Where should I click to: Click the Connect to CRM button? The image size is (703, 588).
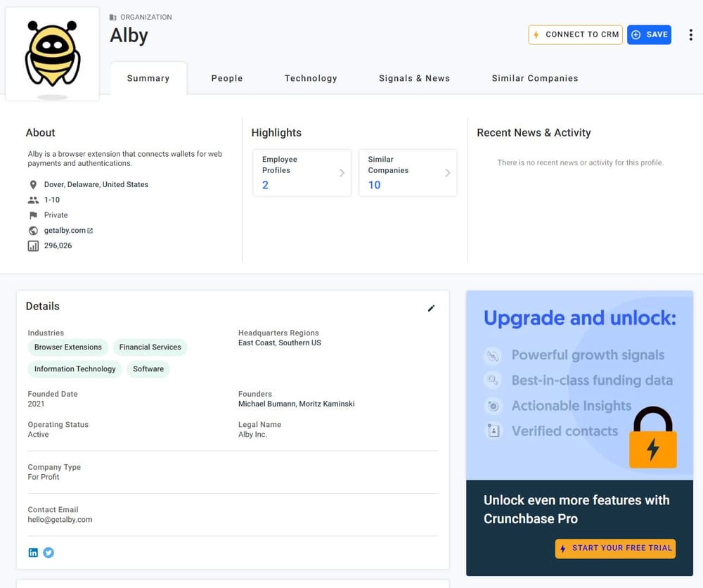coord(575,34)
